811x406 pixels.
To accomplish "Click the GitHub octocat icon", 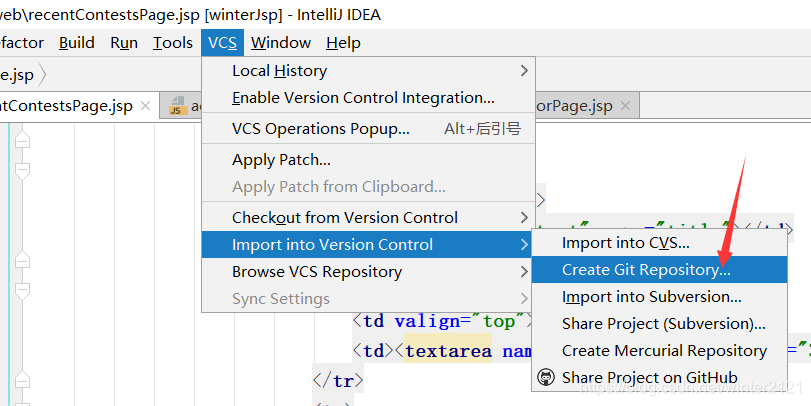I will click(x=546, y=378).
